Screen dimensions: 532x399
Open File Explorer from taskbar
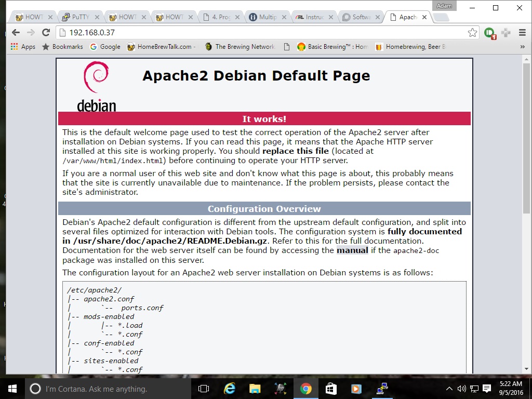(255, 389)
